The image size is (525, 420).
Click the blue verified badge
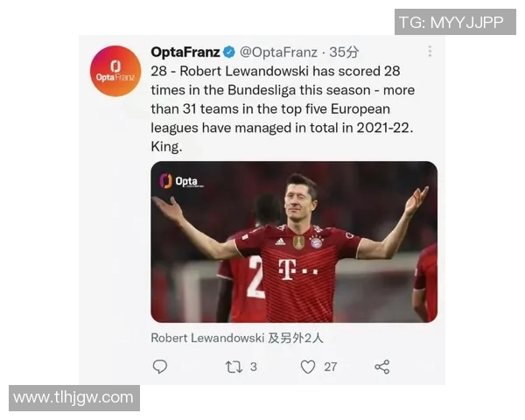point(229,52)
